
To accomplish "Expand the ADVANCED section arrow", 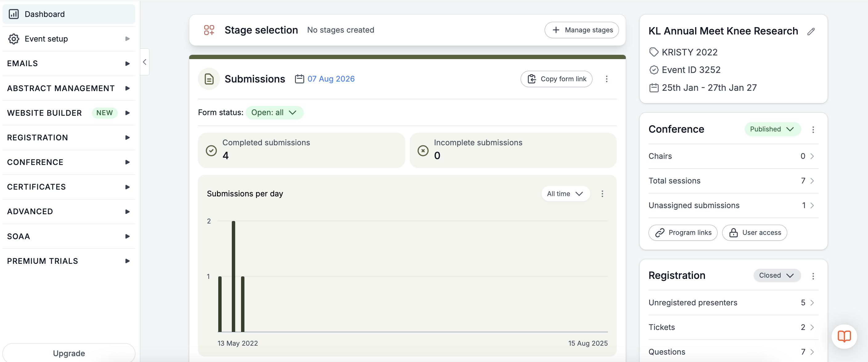I will coord(127,211).
